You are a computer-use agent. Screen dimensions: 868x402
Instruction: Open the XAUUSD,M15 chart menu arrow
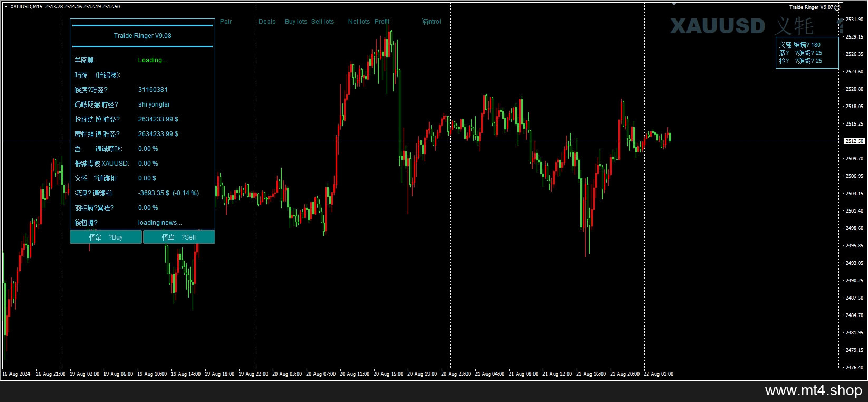coord(6,7)
